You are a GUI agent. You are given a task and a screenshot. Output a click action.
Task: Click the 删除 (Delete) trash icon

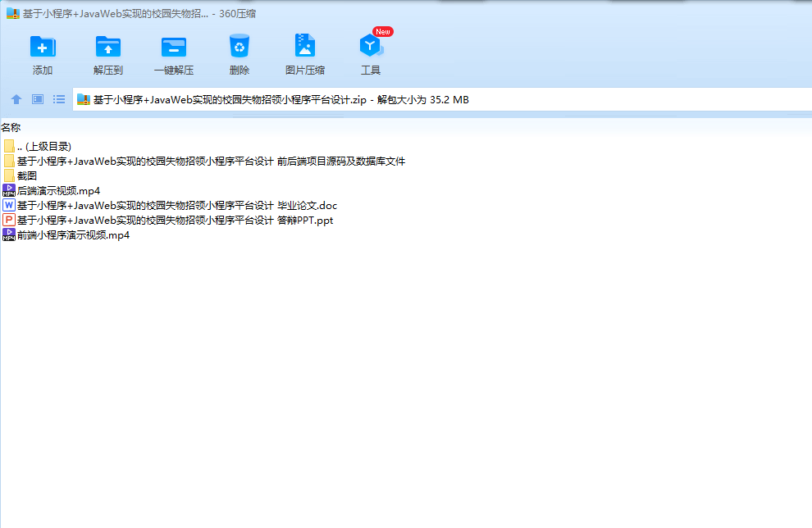[x=239, y=46]
